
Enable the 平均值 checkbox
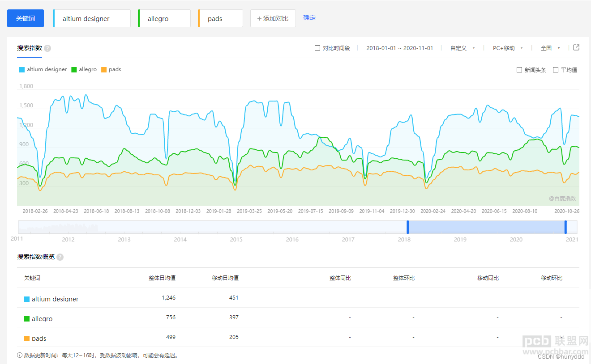coord(556,70)
